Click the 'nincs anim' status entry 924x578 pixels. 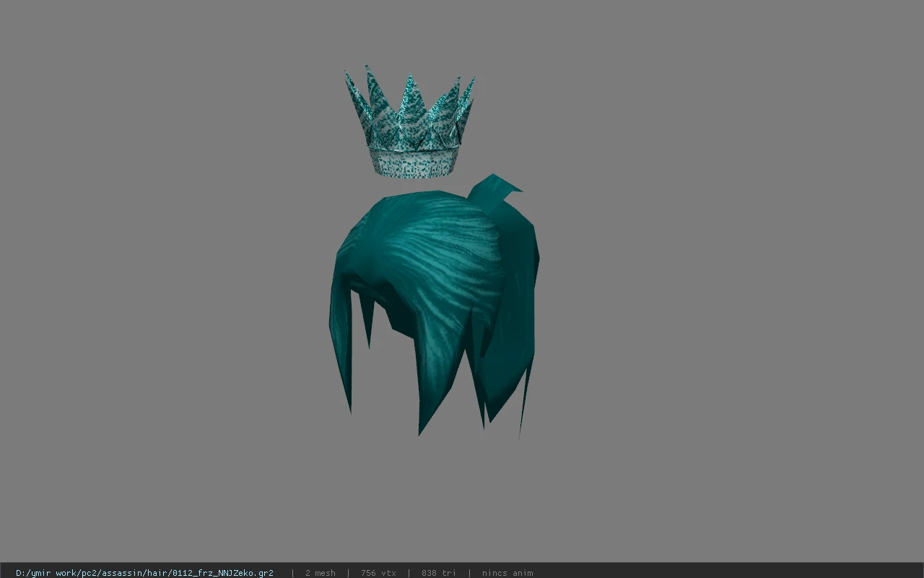[x=507, y=573]
